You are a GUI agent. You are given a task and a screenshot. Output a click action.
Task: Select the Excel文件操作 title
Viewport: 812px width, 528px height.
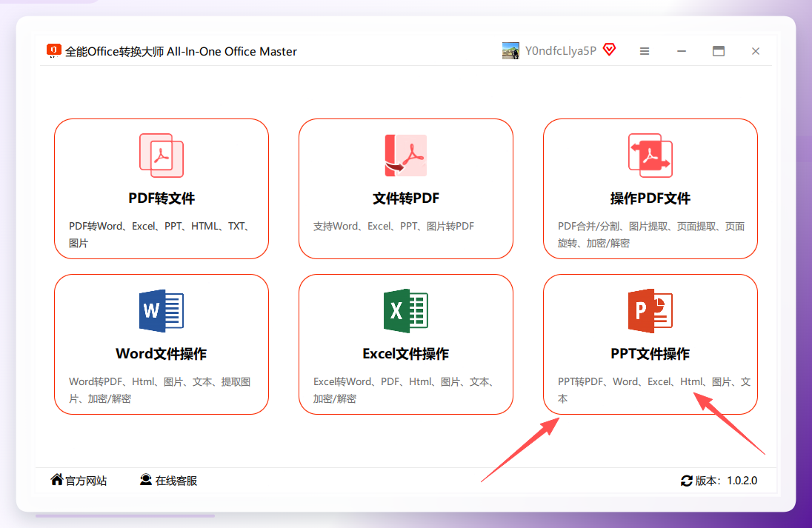(x=406, y=353)
